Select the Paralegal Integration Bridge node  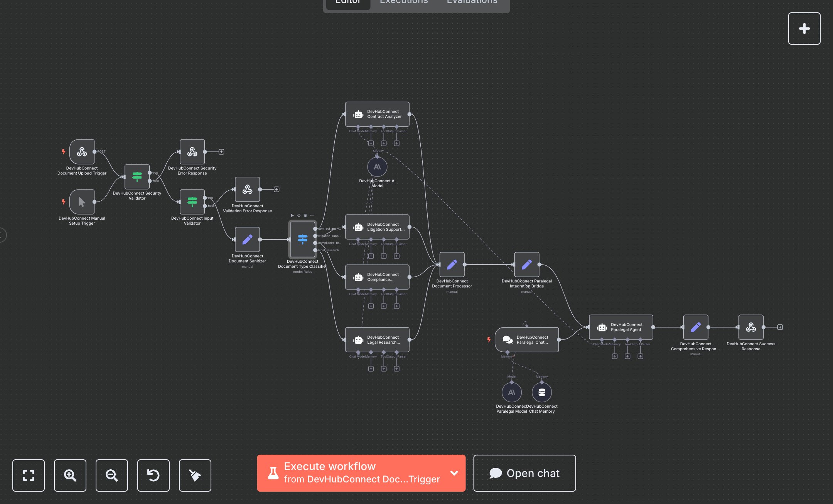527,265
